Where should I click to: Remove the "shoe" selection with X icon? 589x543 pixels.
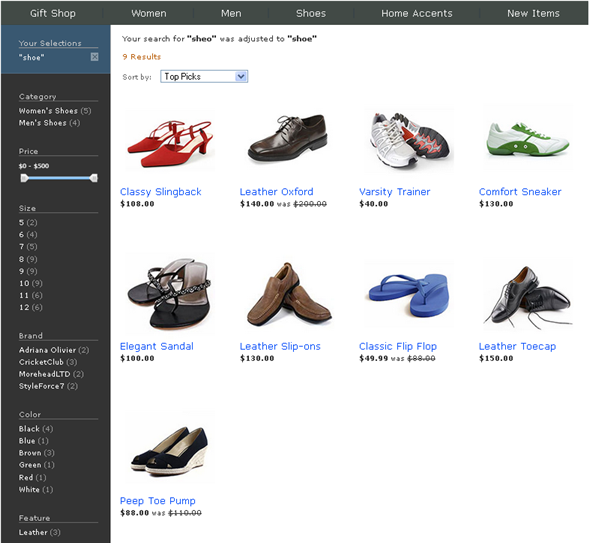[x=94, y=57]
